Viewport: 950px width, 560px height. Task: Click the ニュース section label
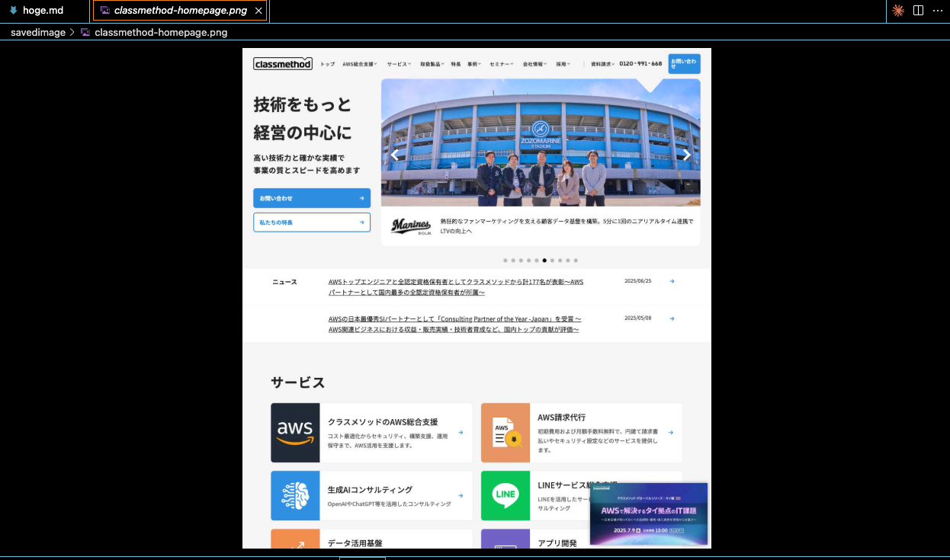pos(284,282)
